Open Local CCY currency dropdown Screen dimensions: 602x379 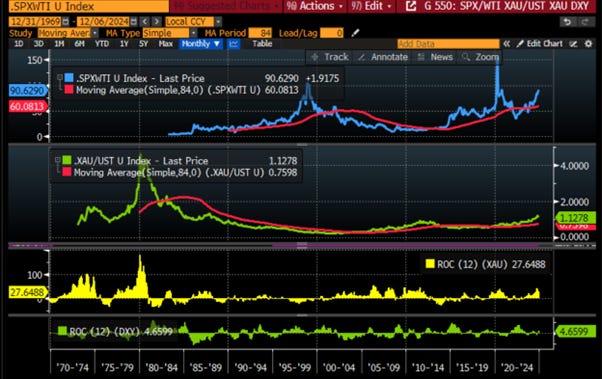pos(193,22)
